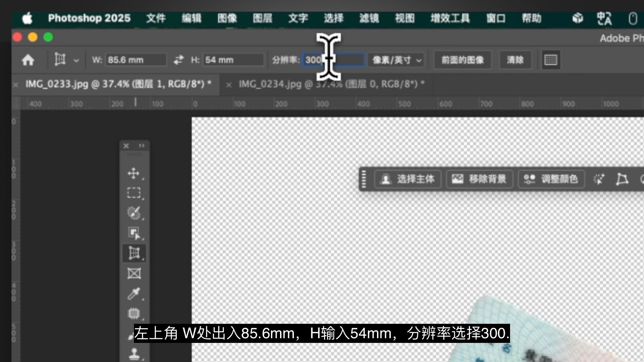
Task: Open the input method menu bar icon
Action: 604,18
